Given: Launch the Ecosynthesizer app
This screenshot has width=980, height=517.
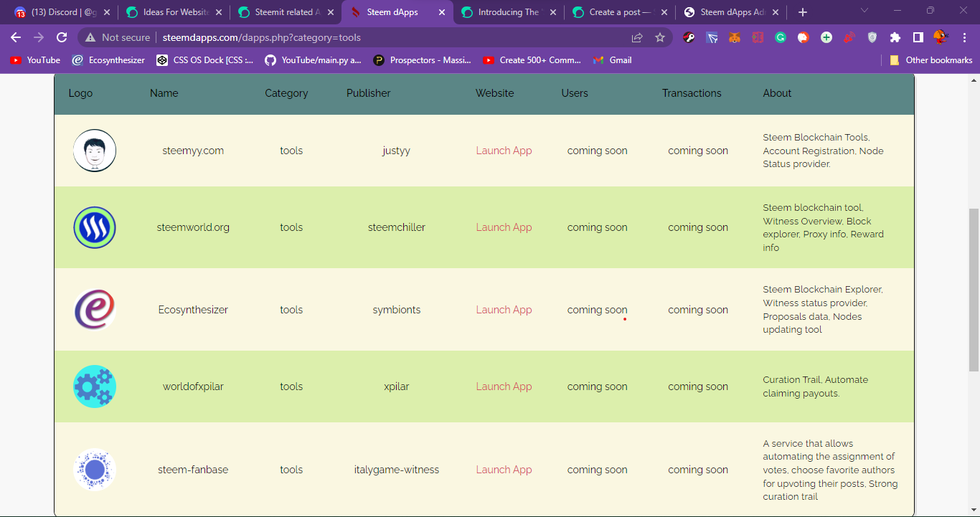Looking at the screenshot, I should 504,310.
